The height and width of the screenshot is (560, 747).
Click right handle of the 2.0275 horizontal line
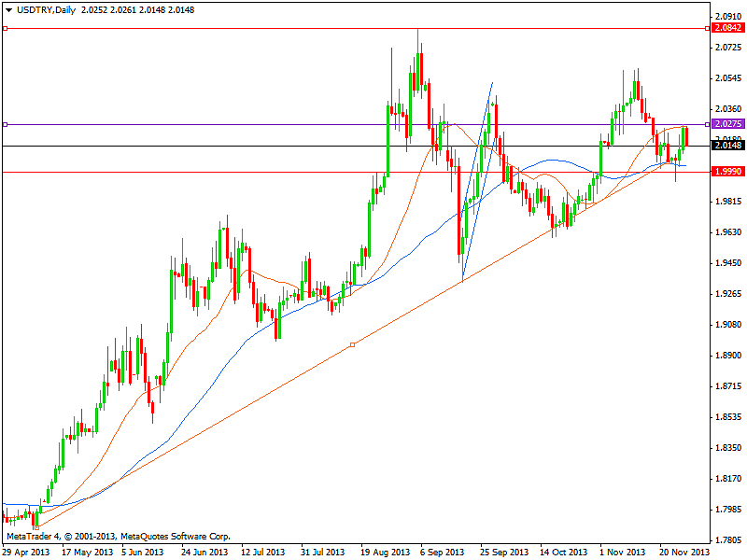pyautogui.click(x=707, y=124)
